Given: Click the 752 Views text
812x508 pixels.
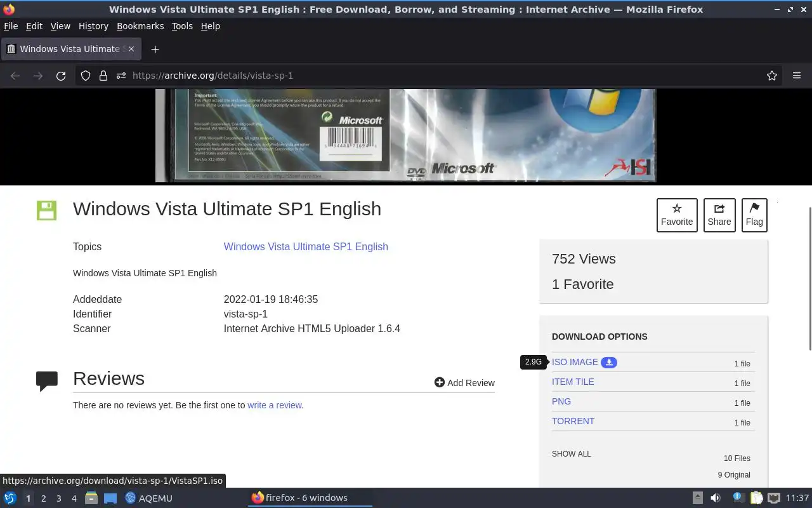Looking at the screenshot, I should [x=584, y=258].
